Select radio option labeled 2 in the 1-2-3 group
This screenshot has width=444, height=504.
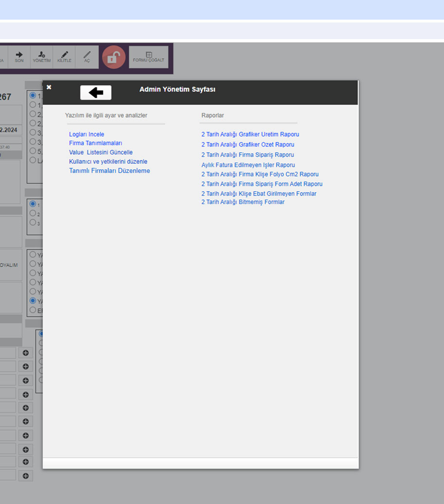33,213
